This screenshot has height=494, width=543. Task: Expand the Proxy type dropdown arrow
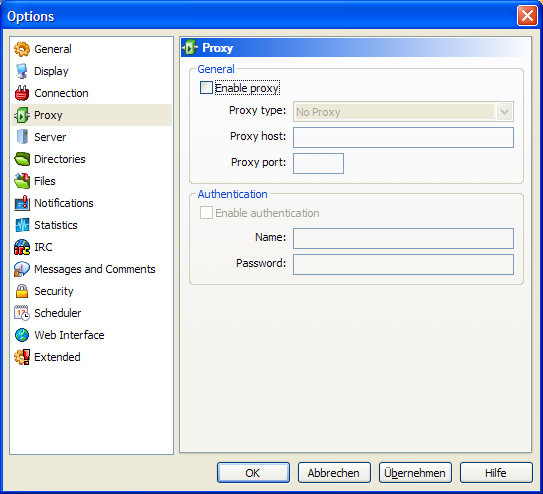click(x=504, y=112)
